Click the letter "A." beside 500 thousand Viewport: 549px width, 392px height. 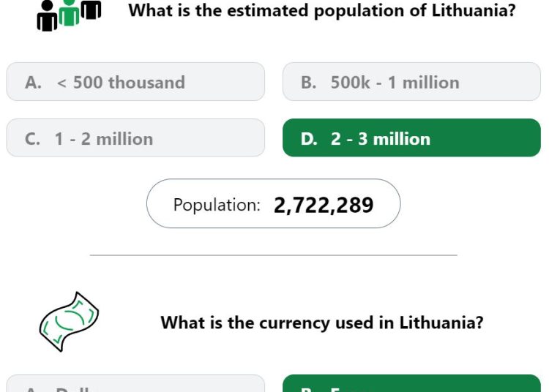click(x=33, y=83)
